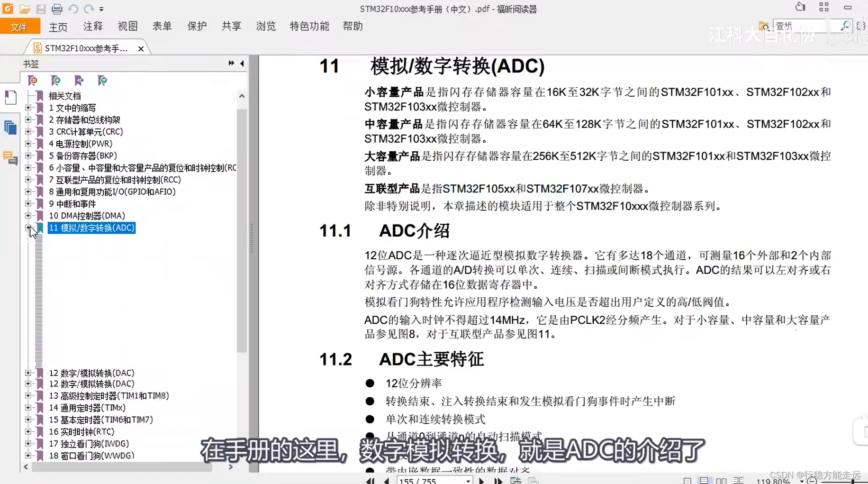This screenshot has height=484, width=868.
Task: Open the 特色功能 ribbon tab
Action: point(309,27)
